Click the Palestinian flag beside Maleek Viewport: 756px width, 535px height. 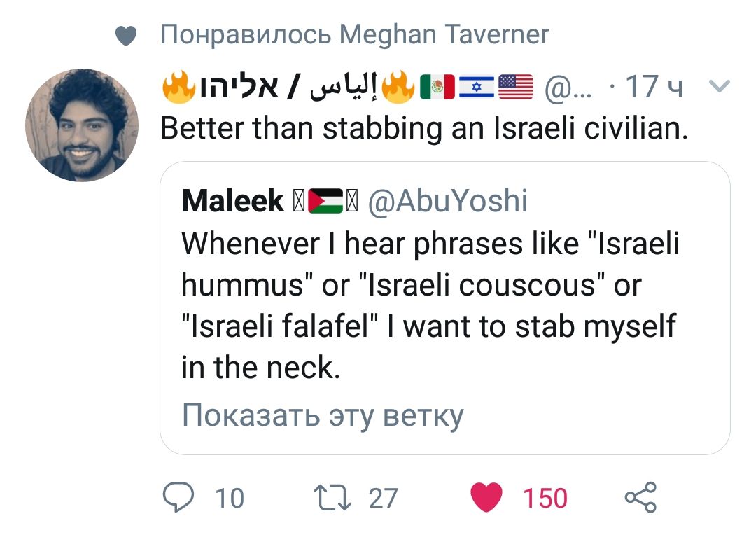click(326, 202)
